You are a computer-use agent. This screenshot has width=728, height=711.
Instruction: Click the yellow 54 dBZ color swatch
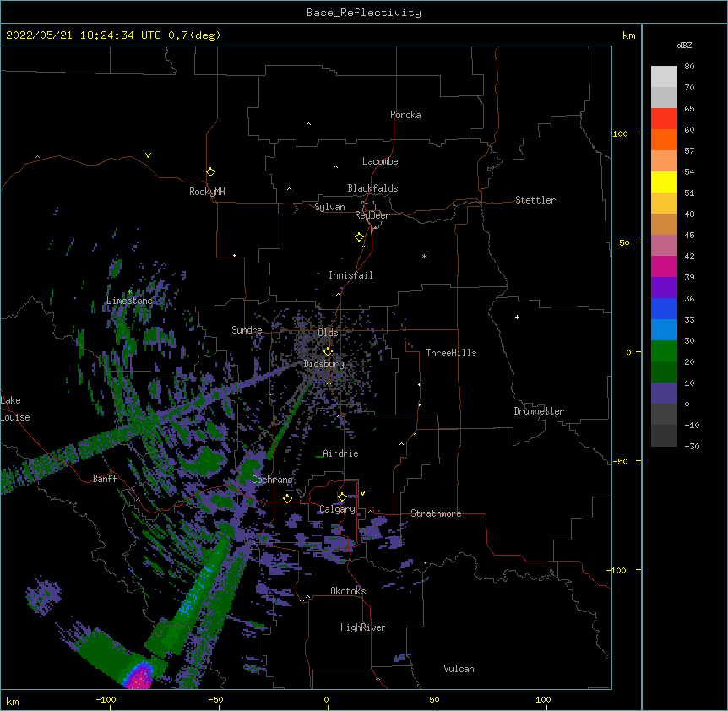pyautogui.click(x=664, y=182)
